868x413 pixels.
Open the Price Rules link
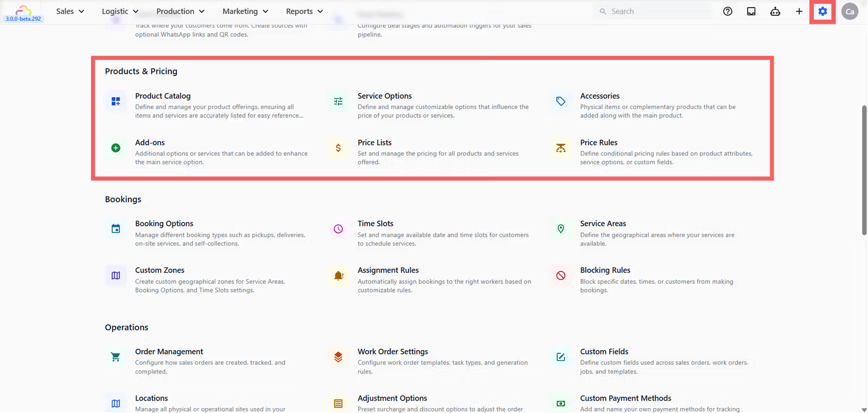pyautogui.click(x=598, y=143)
